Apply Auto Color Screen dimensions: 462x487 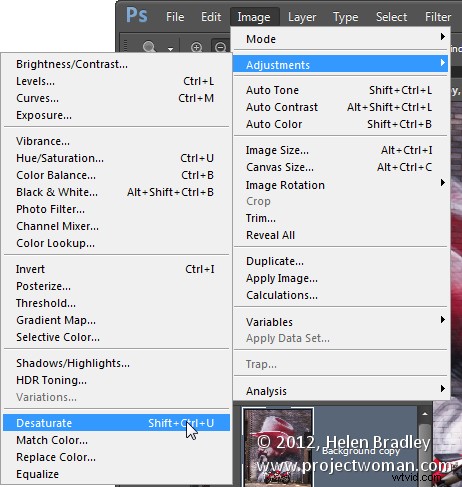point(340,124)
